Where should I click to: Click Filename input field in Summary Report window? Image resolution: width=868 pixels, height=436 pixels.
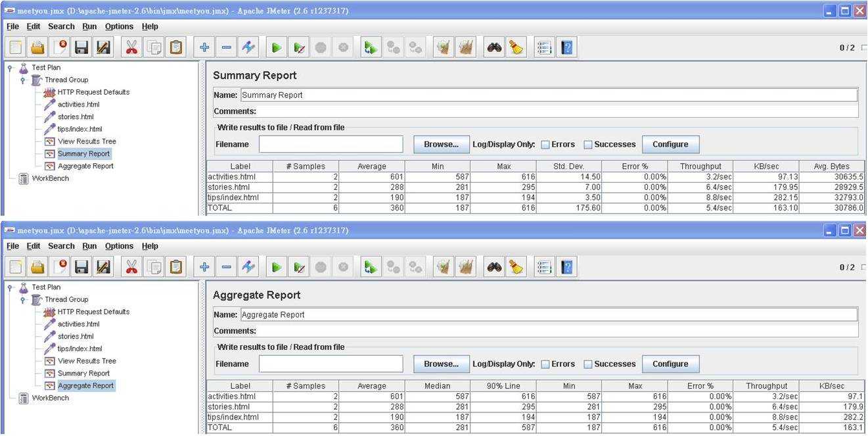331,145
